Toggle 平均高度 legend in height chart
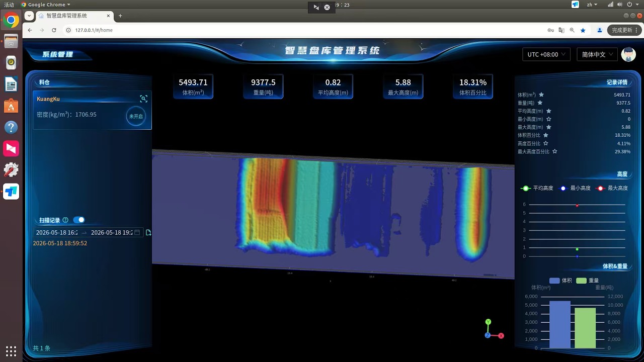Screen dimensions: 644x362 pyautogui.click(x=537, y=188)
